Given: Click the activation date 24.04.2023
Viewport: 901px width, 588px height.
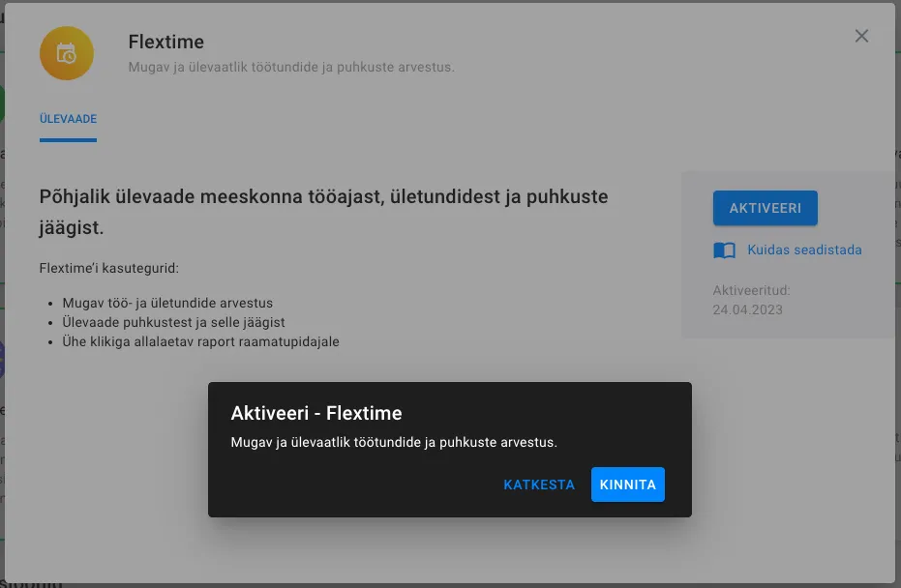Looking at the screenshot, I should click(x=747, y=309).
